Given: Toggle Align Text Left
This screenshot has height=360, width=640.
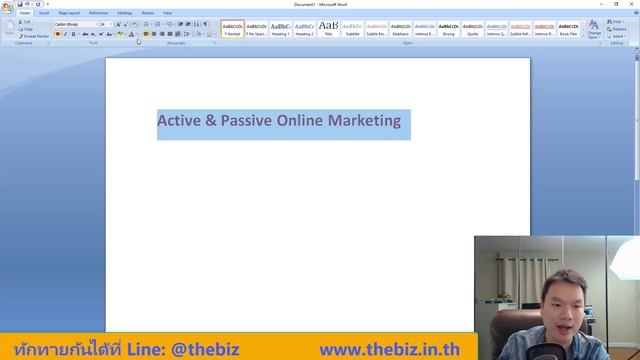Looking at the screenshot, I should [x=146, y=34].
